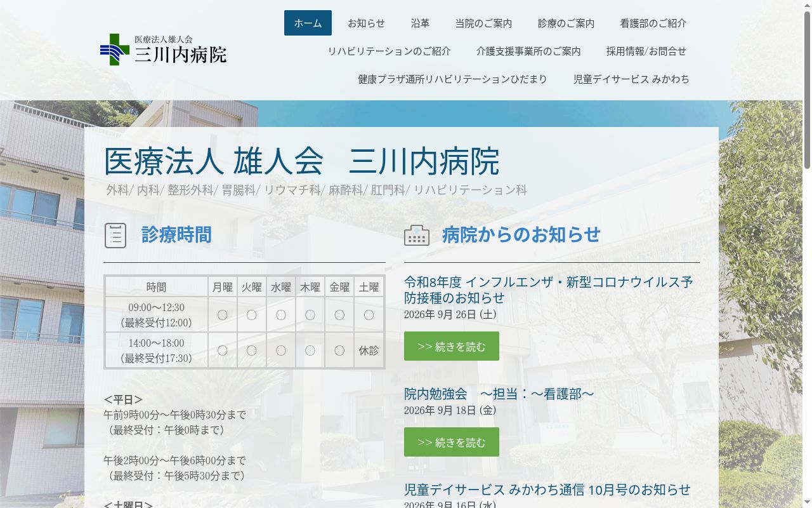Open the ホーム menu item
The width and height of the screenshot is (812, 508).
click(308, 23)
